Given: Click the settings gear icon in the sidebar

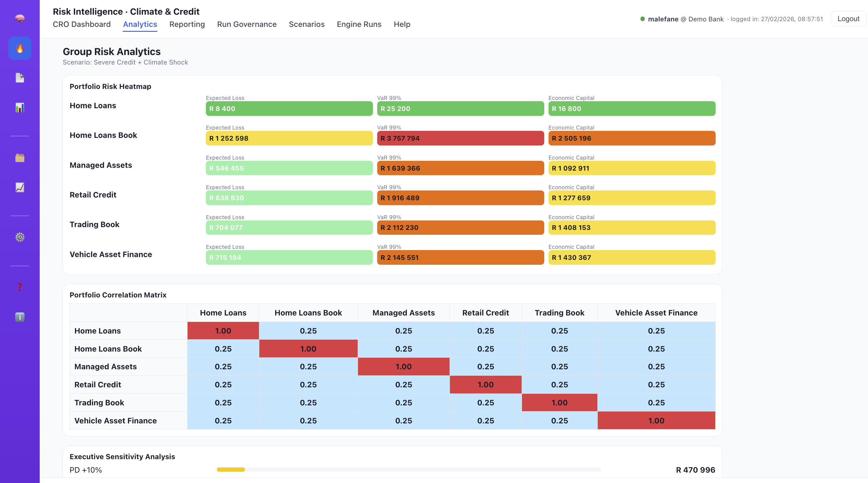Looking at the screenshot, I should click(19, 237).
